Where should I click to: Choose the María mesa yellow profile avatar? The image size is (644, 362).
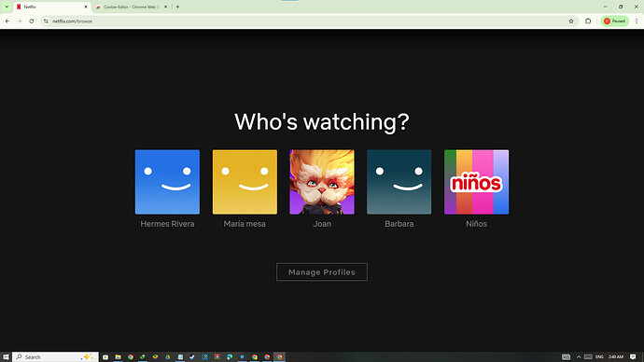coord(245,182)
